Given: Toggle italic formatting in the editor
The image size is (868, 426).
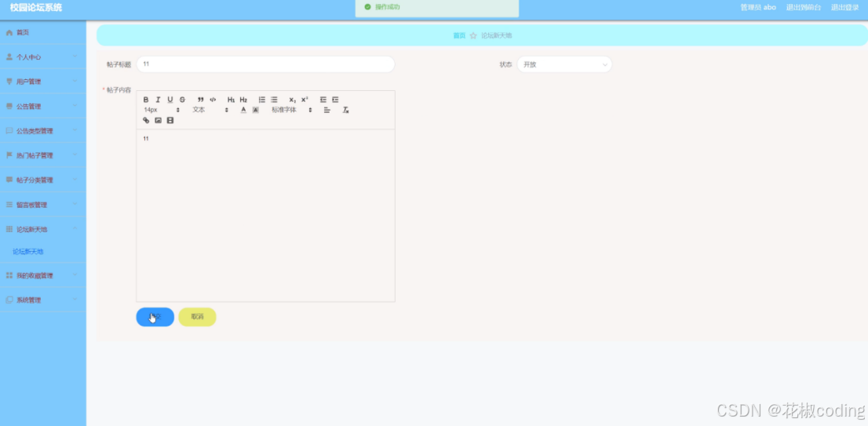Looking at the screenshot, I should tap(158, 100).
